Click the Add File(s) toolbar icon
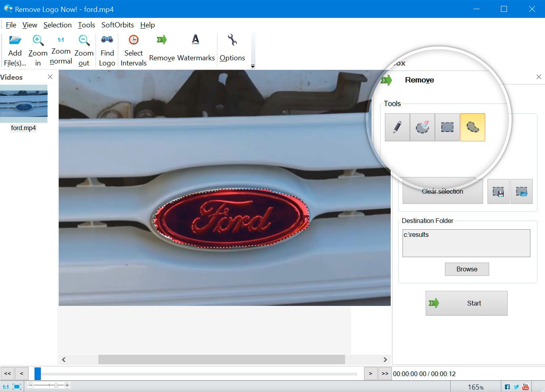545x392 pixels. pos(15,40)
